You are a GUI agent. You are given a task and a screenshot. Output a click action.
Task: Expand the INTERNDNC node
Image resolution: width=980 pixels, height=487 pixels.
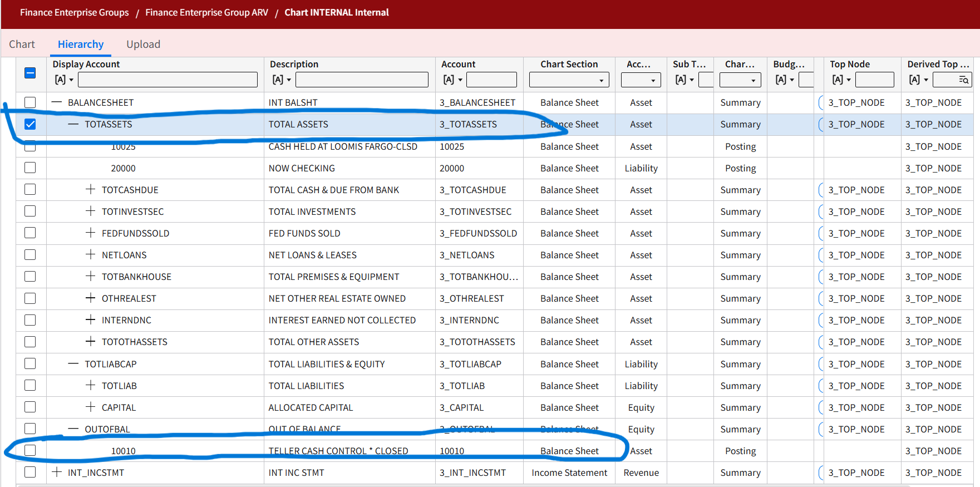pos(90,319)
